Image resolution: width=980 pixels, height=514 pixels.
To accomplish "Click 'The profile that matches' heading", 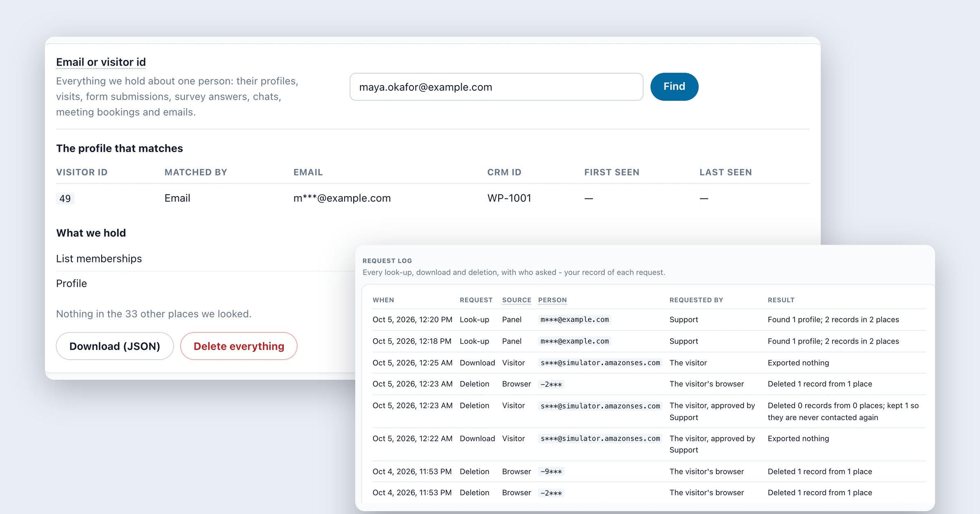I will coord(120,148).
